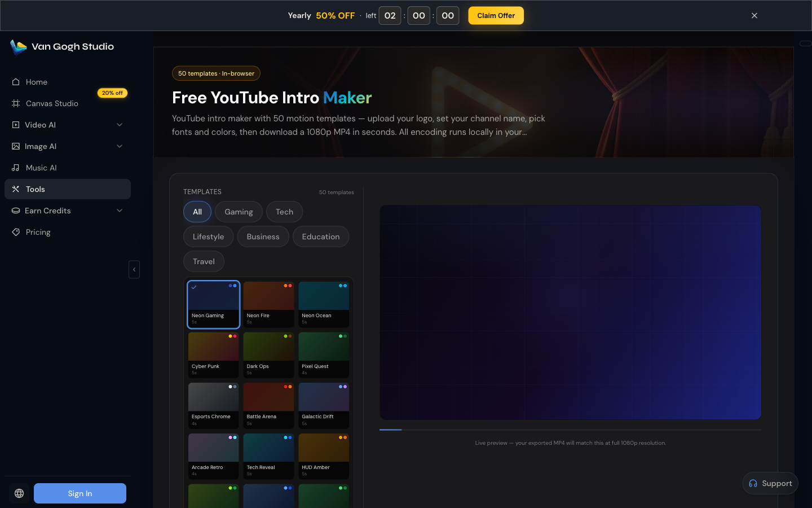Click the Music AI note icon

pos(16,168)
